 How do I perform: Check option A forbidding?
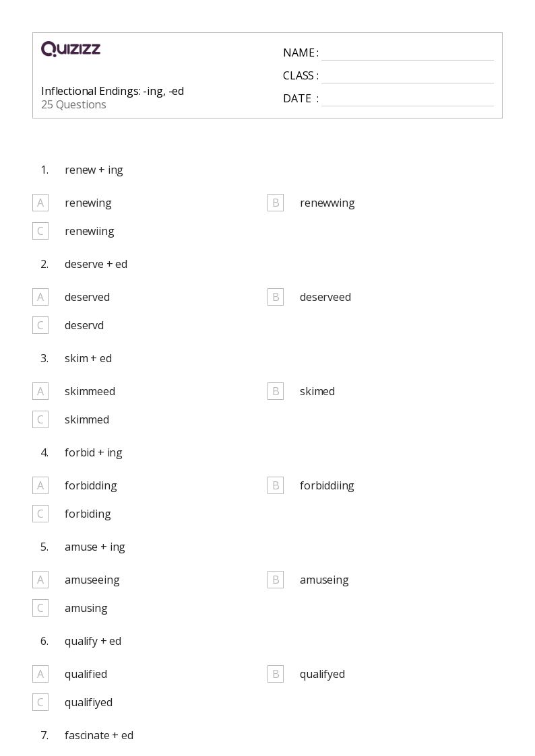tap(40, 485)
